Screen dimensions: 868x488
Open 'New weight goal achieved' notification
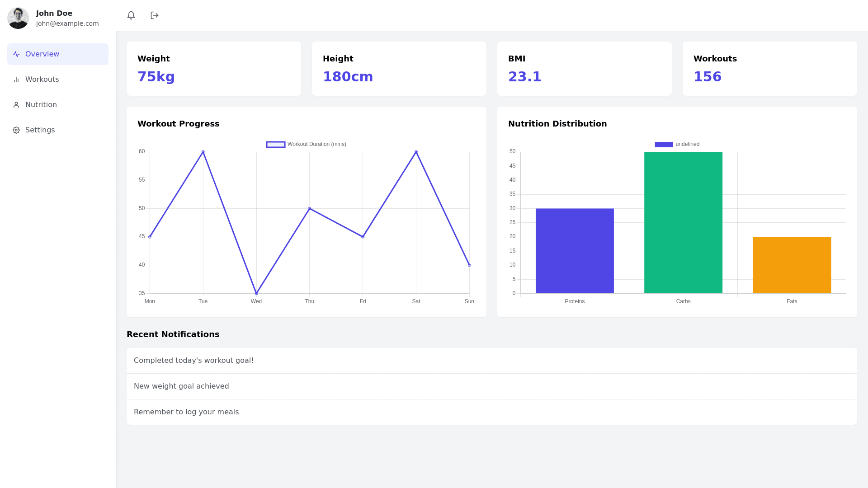[181, 386]
